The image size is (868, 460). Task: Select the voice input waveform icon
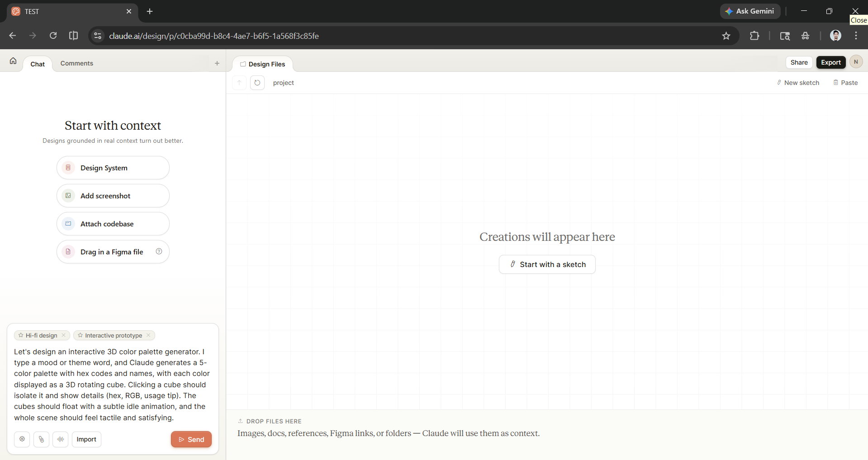[x=60, y=439]
